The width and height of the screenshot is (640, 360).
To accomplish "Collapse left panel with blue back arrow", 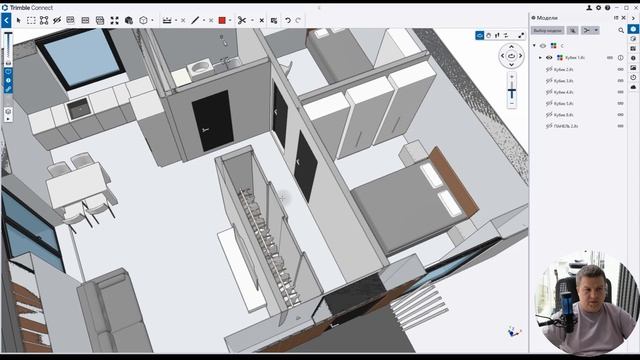I will pyautogui.click(x=6, y=20).
